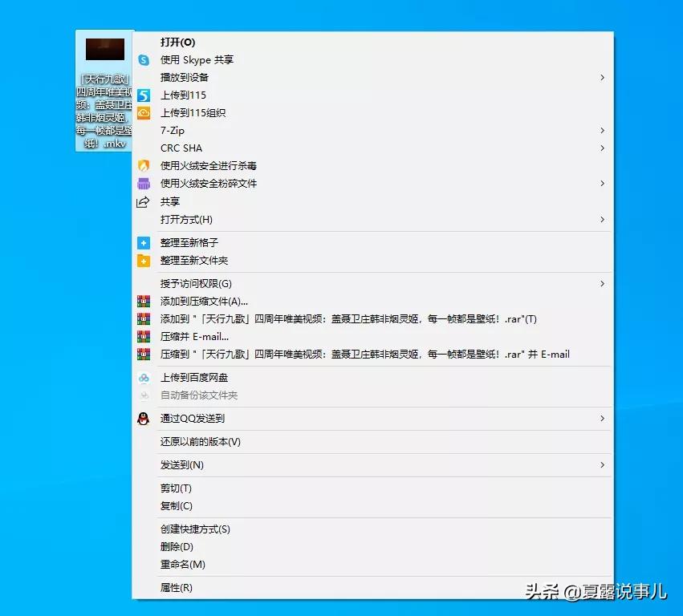The height and width of the screenshot is (616, 683).
Task: Expand the 7-Zip submenu arrow
Action: (602, 130)
